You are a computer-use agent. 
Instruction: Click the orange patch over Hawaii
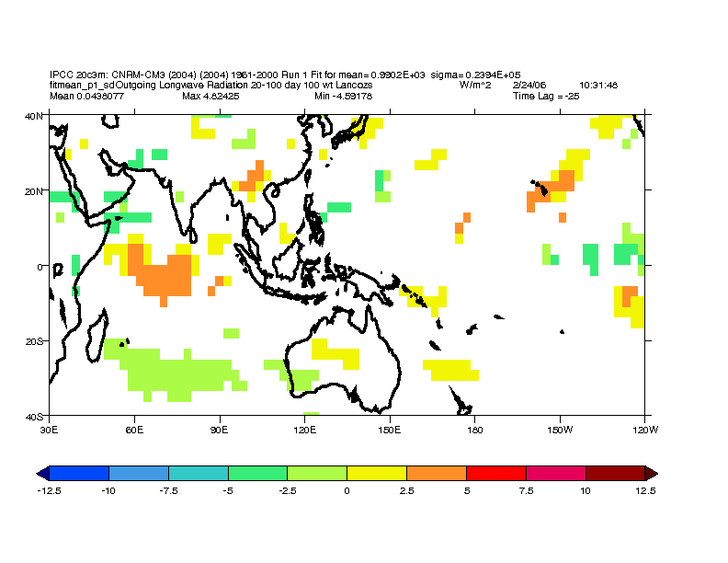(552, 190)
